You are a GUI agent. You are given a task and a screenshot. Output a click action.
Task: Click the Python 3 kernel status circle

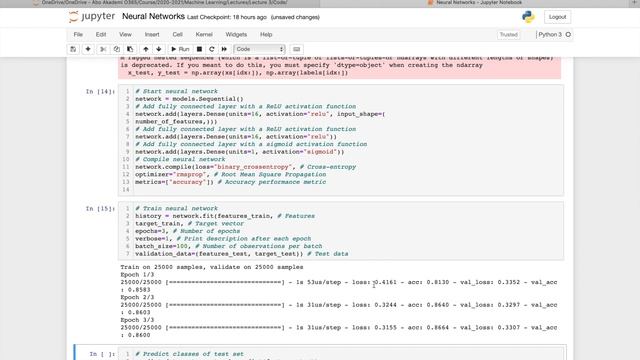568,35
